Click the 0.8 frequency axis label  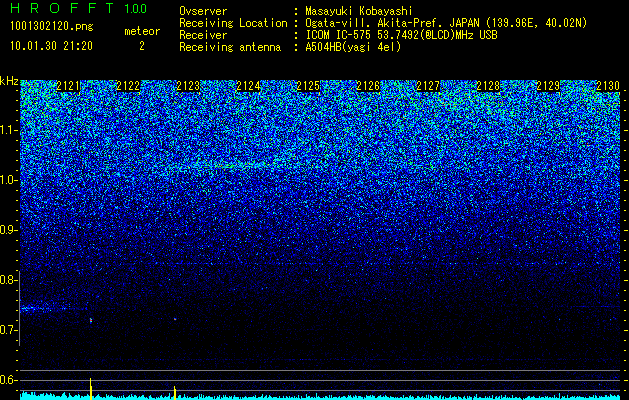7,280
